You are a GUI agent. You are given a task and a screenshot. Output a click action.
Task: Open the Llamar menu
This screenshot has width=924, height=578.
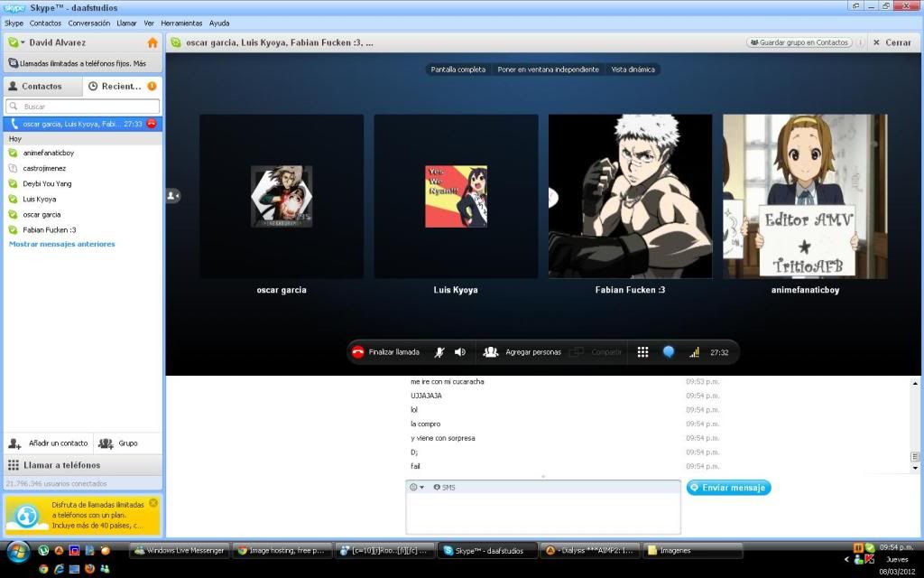(126, 23)
